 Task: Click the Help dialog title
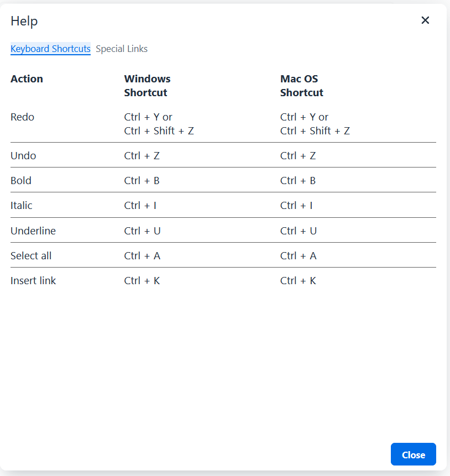point(24,21)
